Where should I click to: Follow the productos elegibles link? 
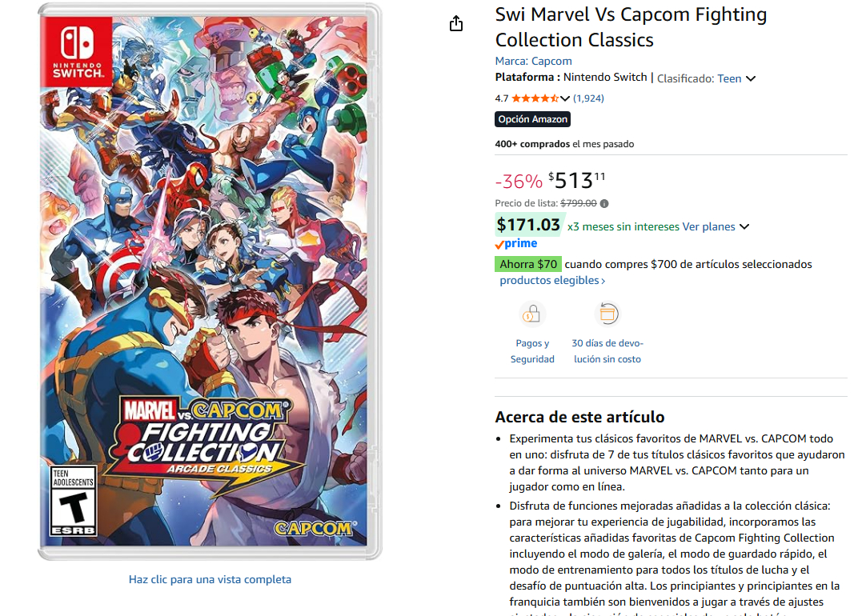click(x=552, y=281)
